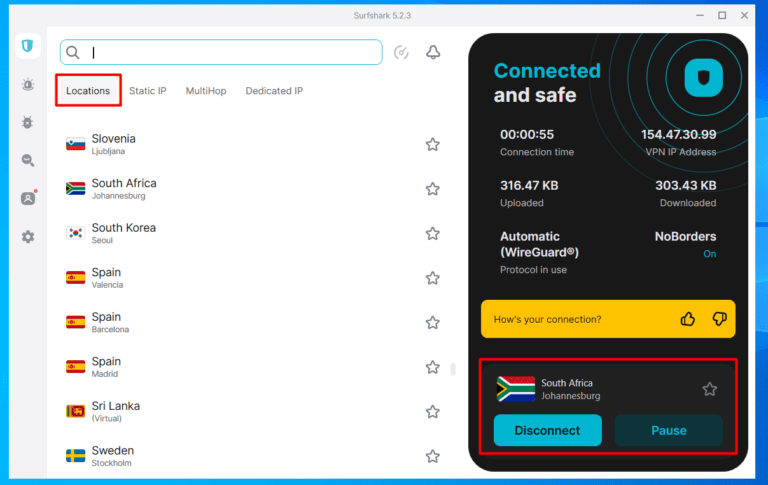The image size is (768, 485).
Task: Toggle favorite star for connected South Africa
Action: (x=709, y=389)
